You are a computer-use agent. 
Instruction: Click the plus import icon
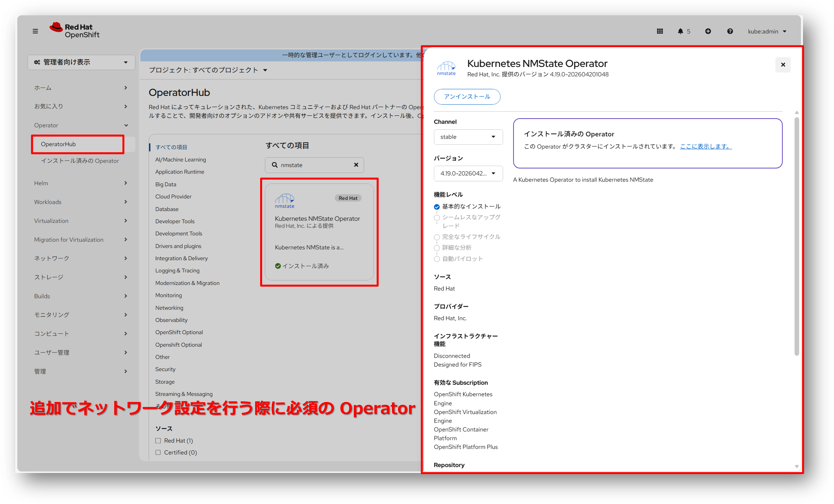(x=708, y=31)
